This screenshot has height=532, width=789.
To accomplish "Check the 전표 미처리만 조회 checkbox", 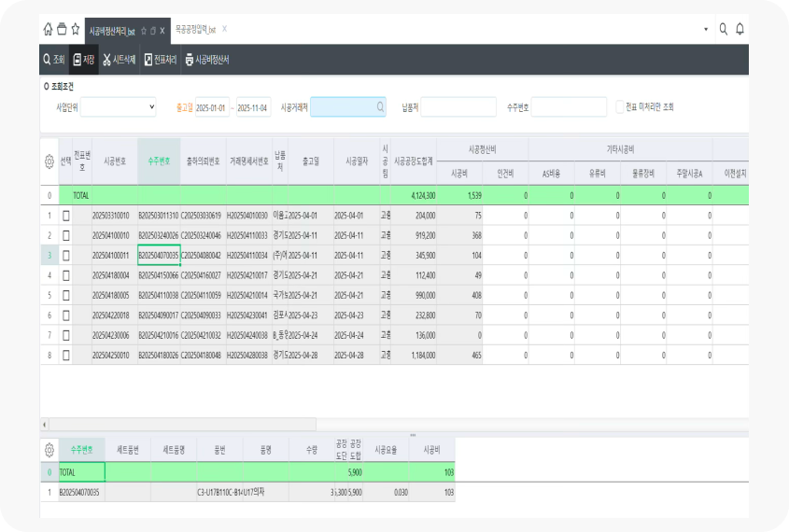I will click(620, 107).
